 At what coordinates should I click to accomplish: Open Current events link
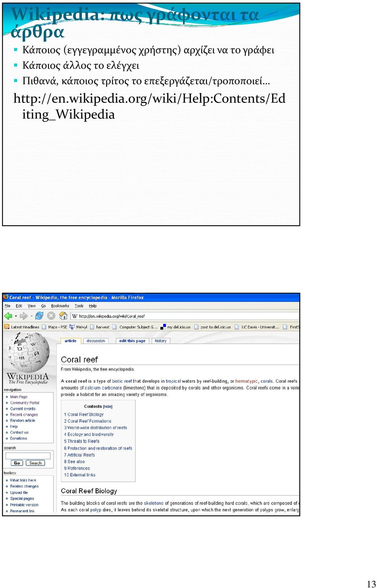click(x=23, y=409)
